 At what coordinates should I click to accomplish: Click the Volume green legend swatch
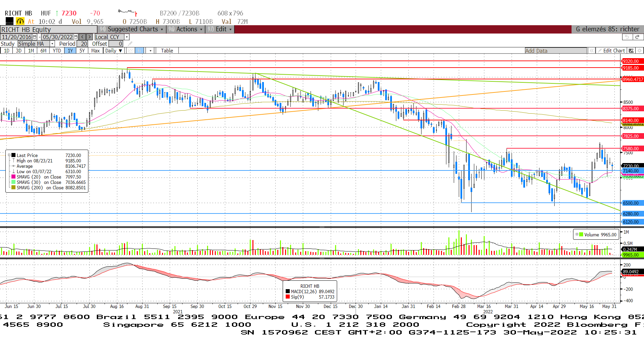581,234
